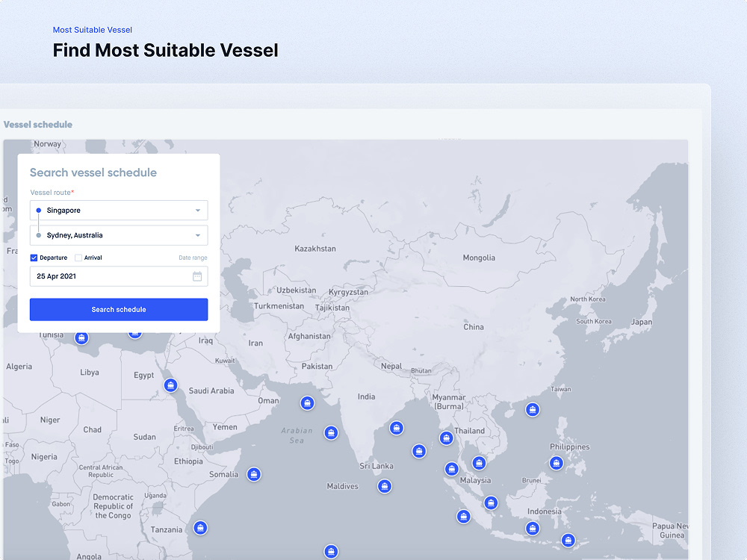Screen dimensions: 747x560
Task: Click vessel marker left of Thailand label
Action: 446,438
